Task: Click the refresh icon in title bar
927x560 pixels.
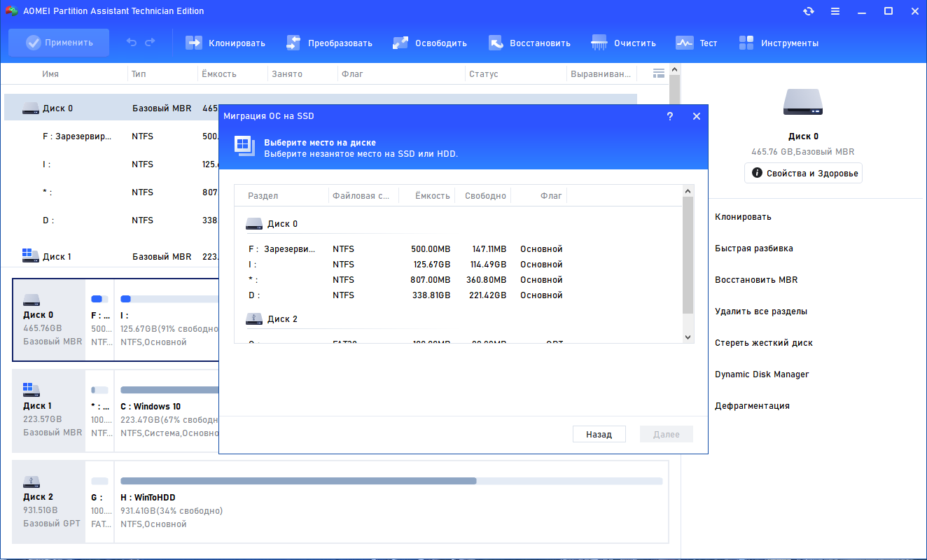Action: (x=809, y=11)
